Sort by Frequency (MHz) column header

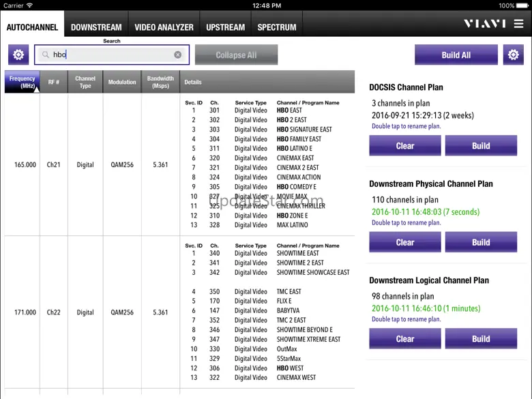coord(22,82)
